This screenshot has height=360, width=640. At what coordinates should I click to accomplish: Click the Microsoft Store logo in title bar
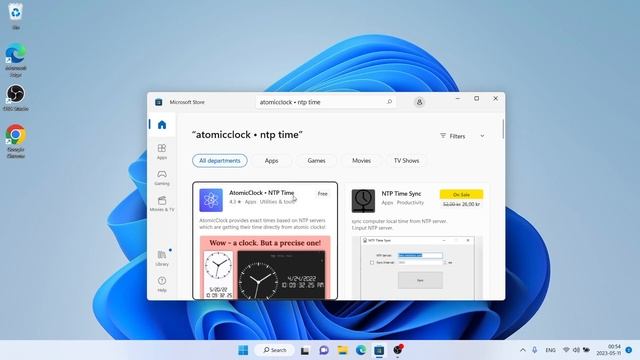pos(159,102)
